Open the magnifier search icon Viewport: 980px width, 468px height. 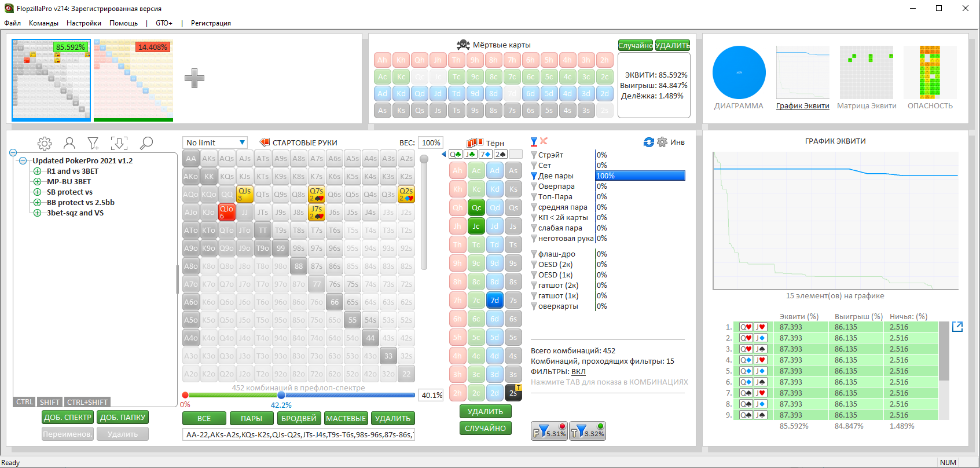[146, 142]
